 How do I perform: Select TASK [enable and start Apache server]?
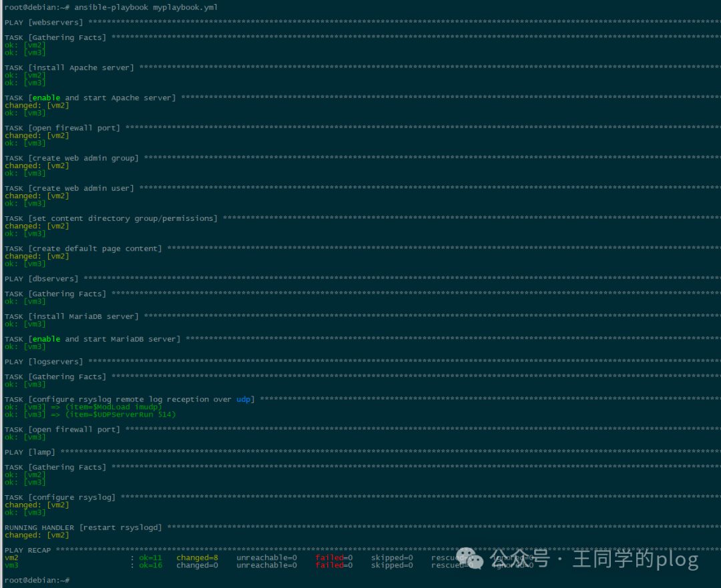(x=363, y=98)
